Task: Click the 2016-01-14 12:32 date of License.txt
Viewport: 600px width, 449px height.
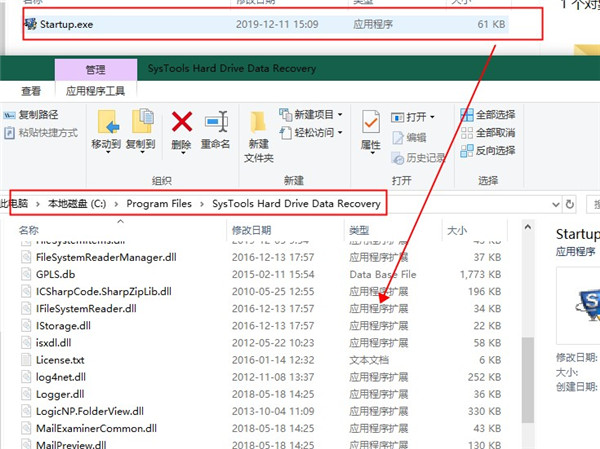Action: 273,360
